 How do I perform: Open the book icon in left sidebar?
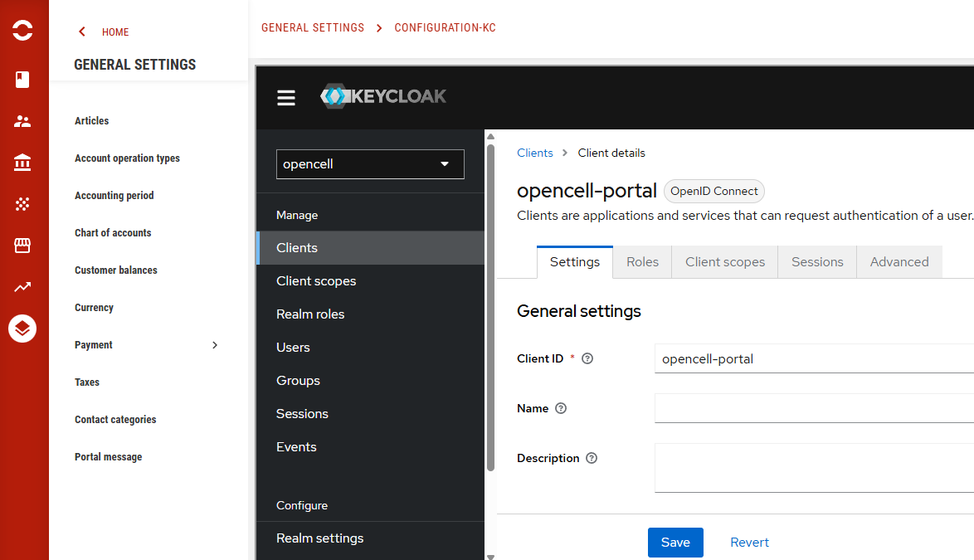[x=22, y=80]
